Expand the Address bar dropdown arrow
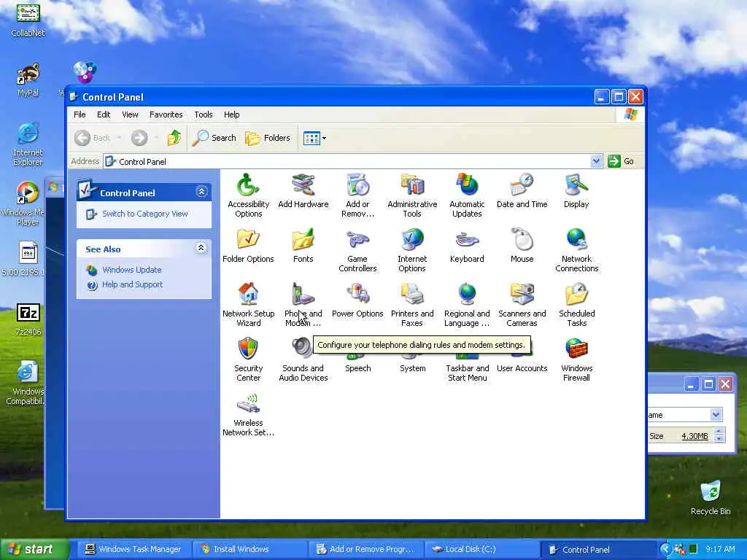Viewport: 747px width, 560px height. point(596,161)
